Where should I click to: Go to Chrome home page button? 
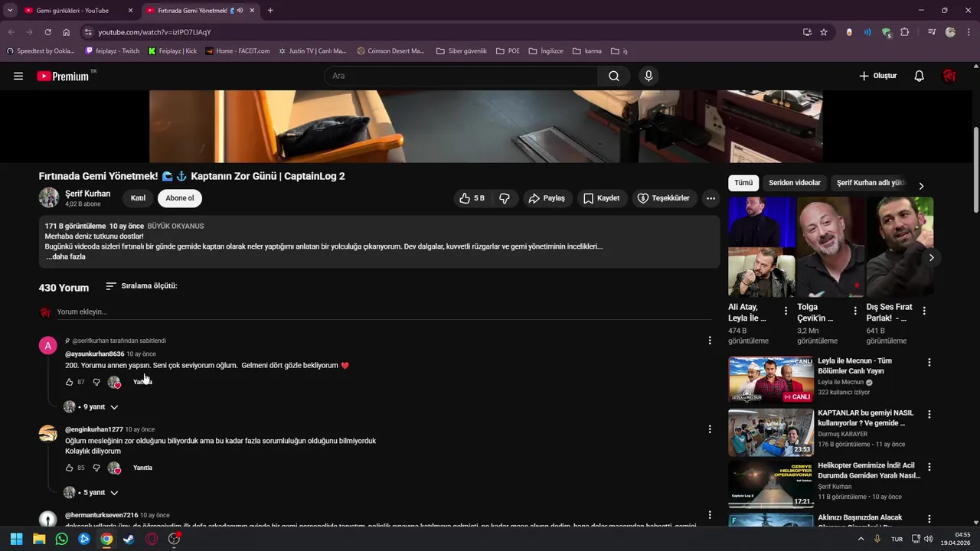[x=67, y=32]
